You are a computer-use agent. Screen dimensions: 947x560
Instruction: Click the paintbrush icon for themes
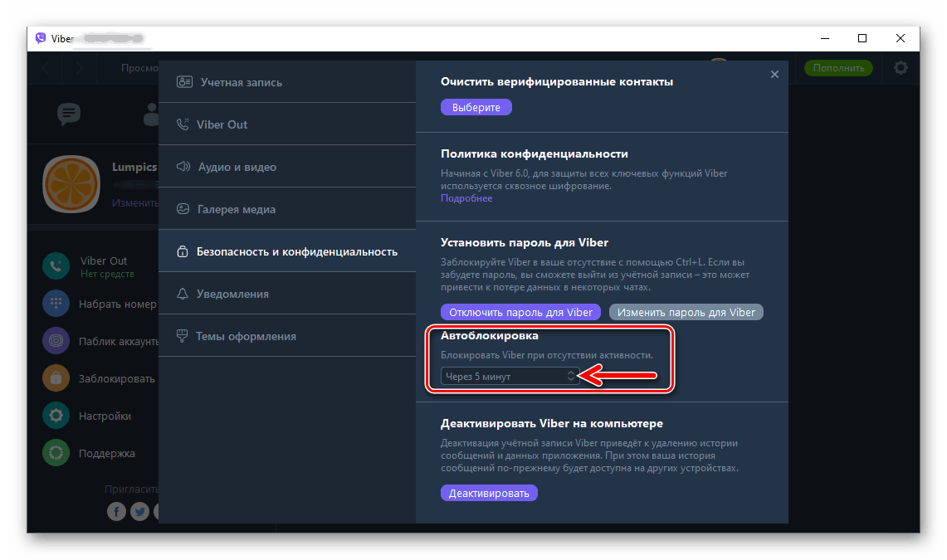[182, 335]
